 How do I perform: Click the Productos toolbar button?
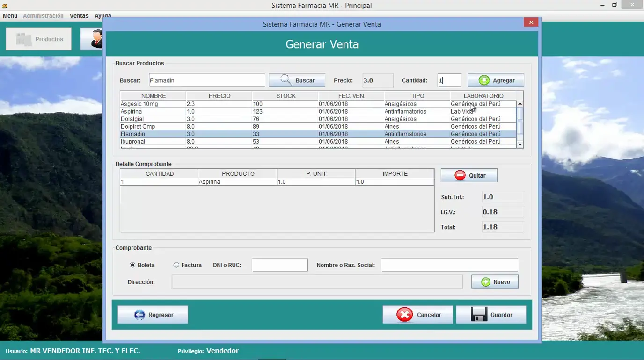39,39
